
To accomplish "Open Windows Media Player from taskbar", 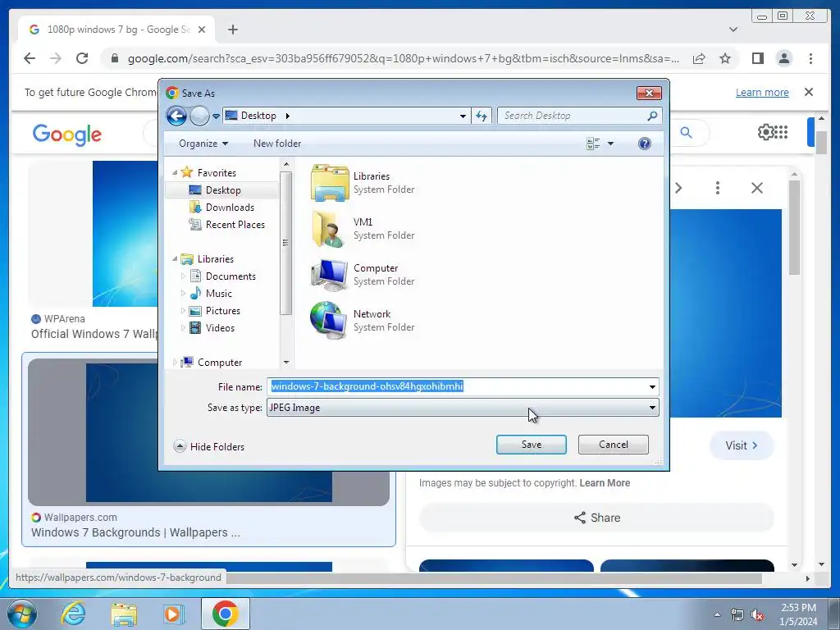I will 173,614.
